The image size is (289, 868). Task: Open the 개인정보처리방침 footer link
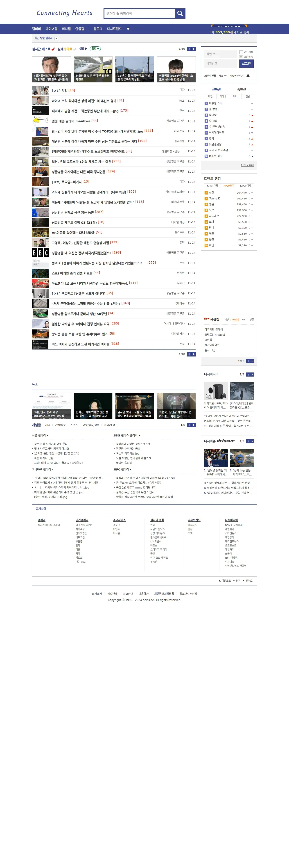coord(164,594)
